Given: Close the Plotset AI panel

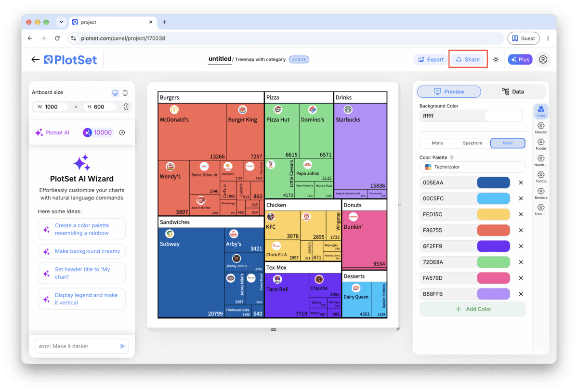Looking at the screenshot, I should [122, 132].
